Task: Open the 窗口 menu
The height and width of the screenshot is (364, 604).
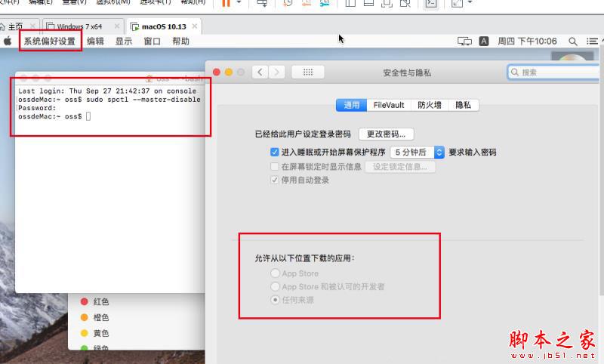Action: [x=153, y=42]
